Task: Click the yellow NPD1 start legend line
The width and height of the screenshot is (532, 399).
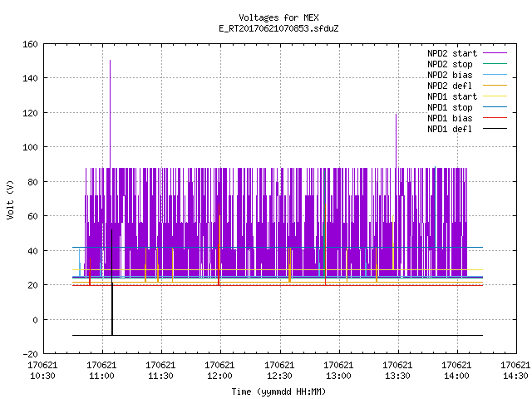Action: 495,96
